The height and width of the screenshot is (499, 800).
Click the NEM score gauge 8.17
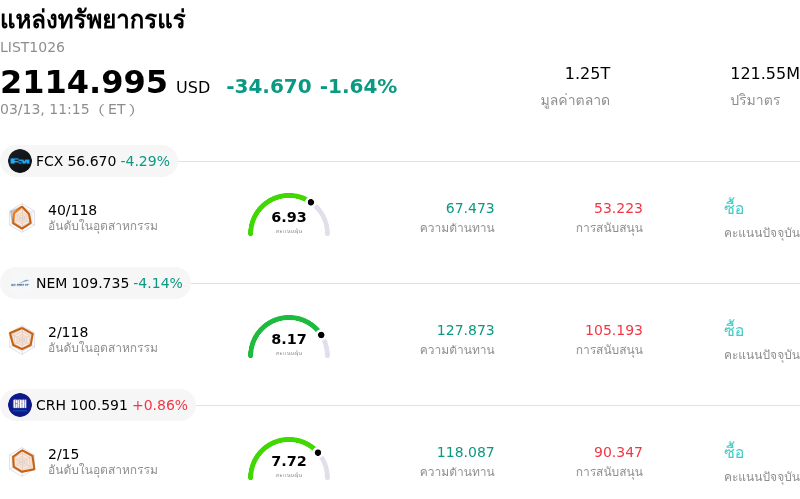click(289, 338)
